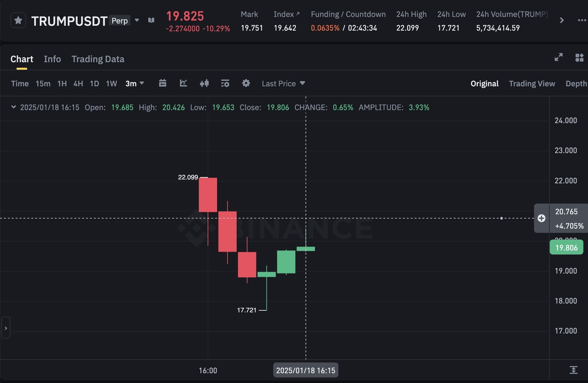This screenshot has width=588, height=383.
Task: Switch to the Info tab
Action: click(x=52, y=59)
